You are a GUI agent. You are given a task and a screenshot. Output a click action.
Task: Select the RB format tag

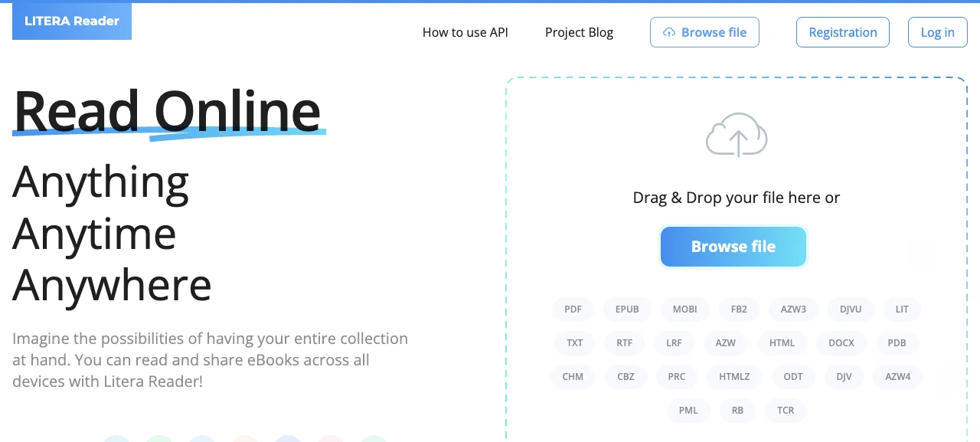(x=737, y=411)
